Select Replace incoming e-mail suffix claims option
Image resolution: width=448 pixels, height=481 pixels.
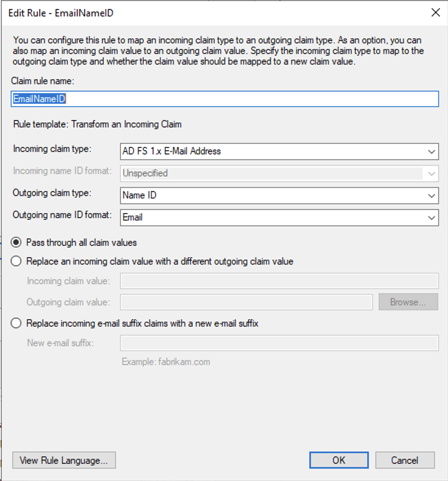coord(16,323)
